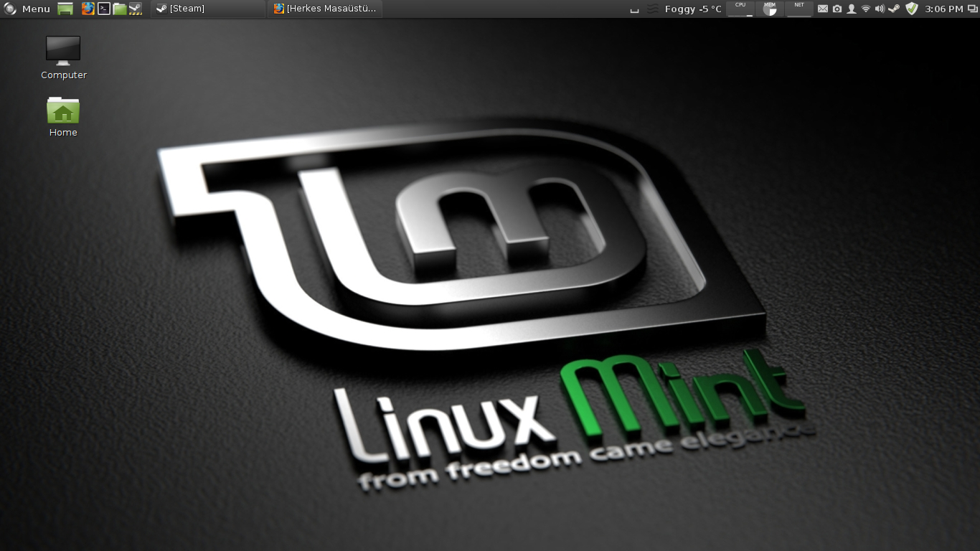Launch Steam from the panel launcher
This screenshot has width=980, height=551.
coord(136,9)
